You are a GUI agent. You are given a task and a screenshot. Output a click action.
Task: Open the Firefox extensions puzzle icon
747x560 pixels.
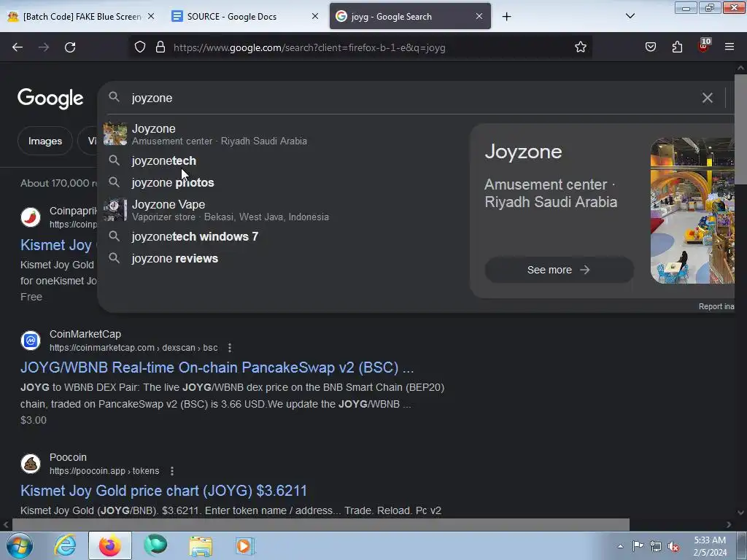[677, 47]
